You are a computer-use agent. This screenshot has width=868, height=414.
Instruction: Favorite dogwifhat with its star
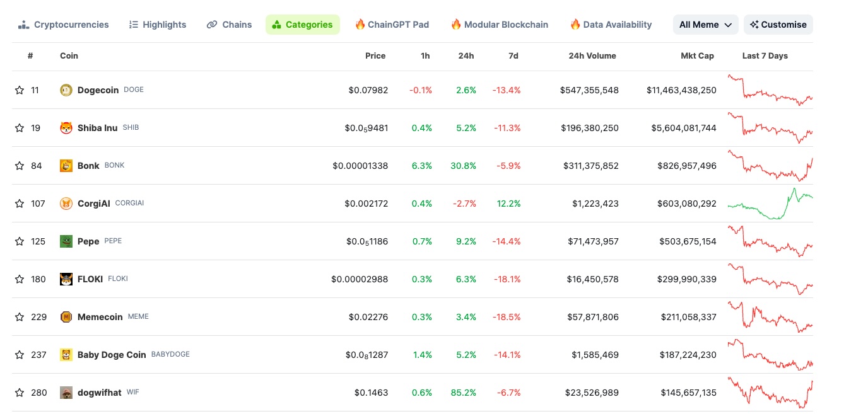click(x=20, y=393)
